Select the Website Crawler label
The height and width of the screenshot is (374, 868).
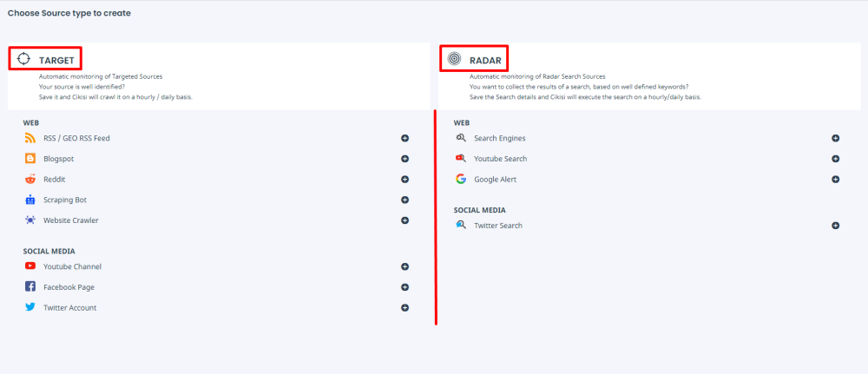point(71,220)
